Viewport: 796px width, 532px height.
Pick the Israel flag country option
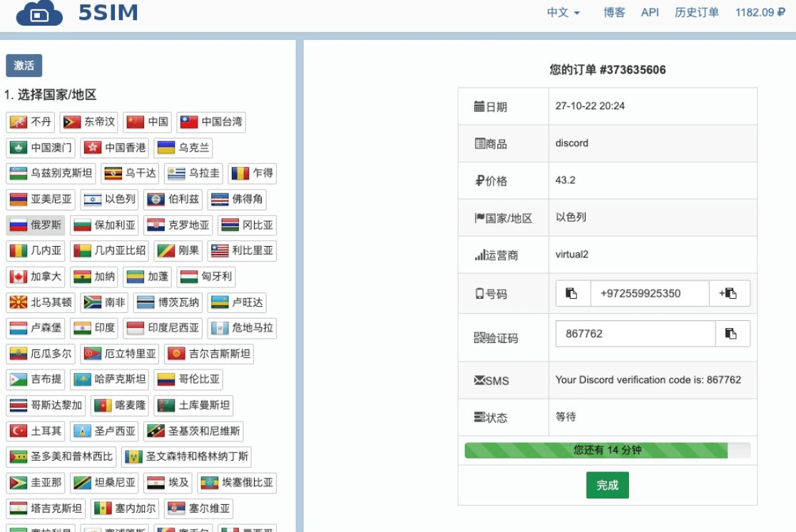[x=108, y=200]
